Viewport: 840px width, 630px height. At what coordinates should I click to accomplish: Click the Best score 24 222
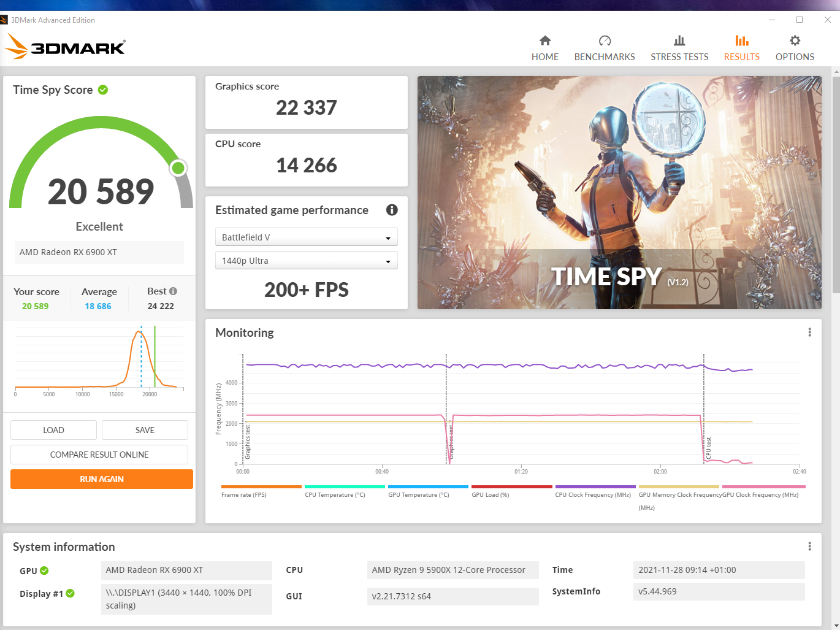[x=161, y=306]
